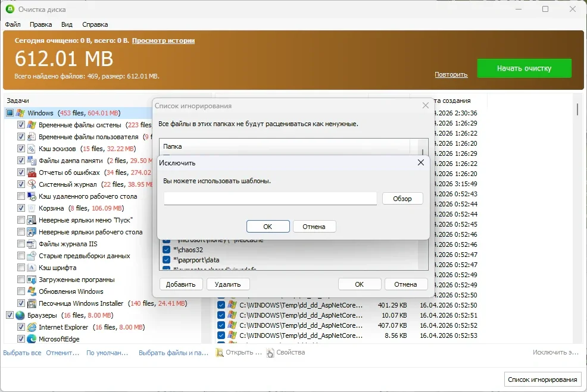This screenshot has width=587, height=392.
Task: Click the Свойства icon in bottom toolbar
Action: [271, 353]
